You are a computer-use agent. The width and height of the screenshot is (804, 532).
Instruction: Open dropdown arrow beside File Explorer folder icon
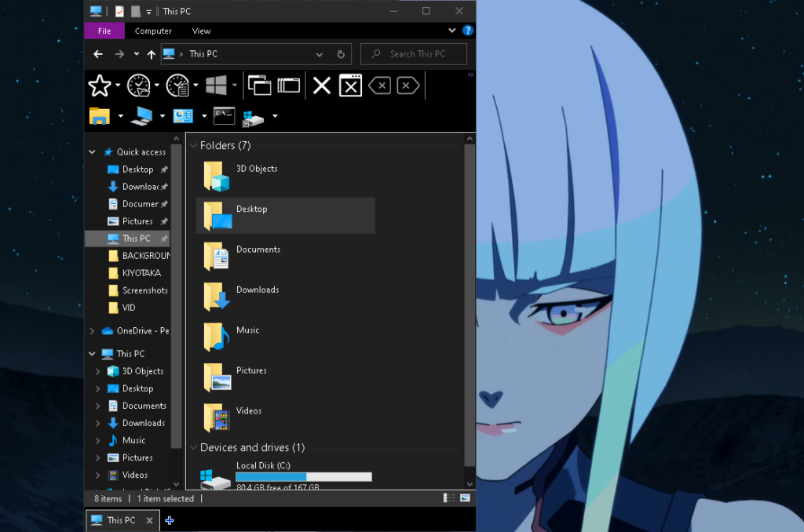coord(120,116)
